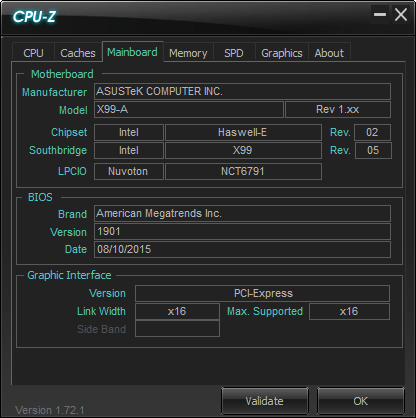
Task: Open the Graphics tab
Action: pyautogui.click(x=282, y=52)
